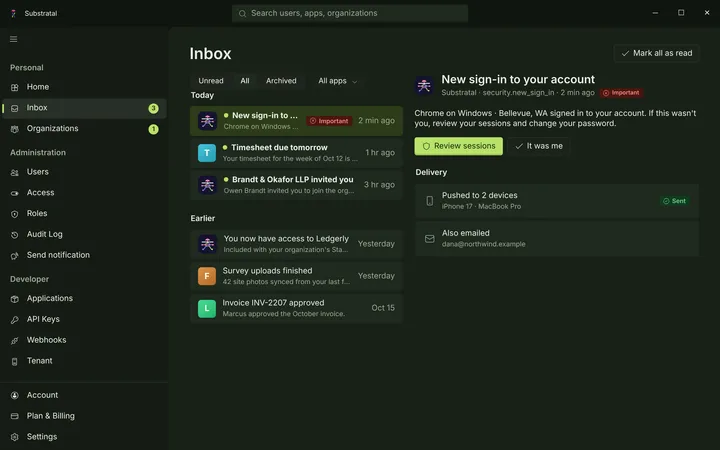Click the Review sessions button

point(458,146)
